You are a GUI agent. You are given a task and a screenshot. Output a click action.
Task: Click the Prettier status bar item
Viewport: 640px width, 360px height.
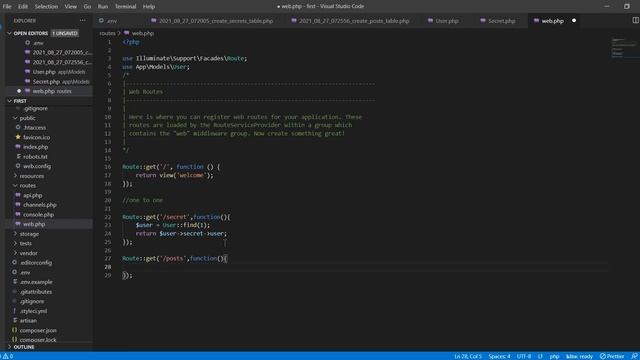[x=612, y=356]
